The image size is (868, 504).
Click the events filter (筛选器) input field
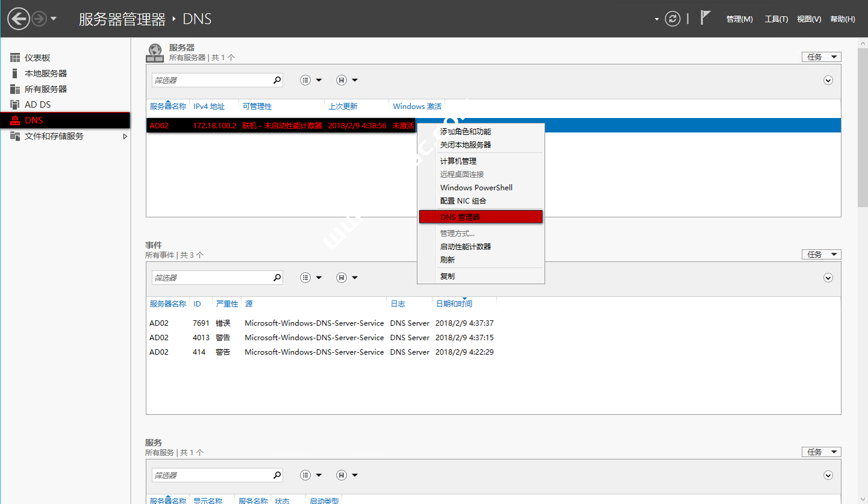[x=211, y=278]
